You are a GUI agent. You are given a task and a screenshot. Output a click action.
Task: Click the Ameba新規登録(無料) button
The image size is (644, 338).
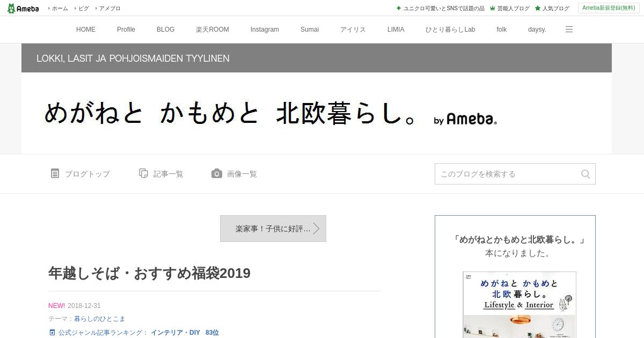(x=609, y=8)
